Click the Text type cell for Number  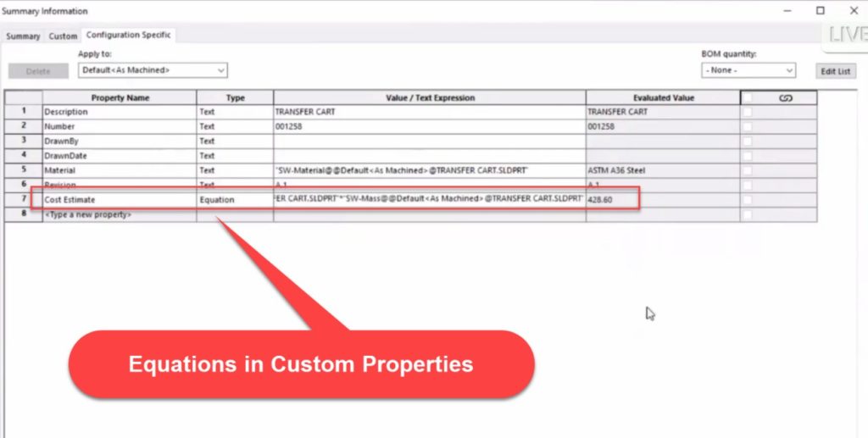pyautogui.click(x=235, y=126)
